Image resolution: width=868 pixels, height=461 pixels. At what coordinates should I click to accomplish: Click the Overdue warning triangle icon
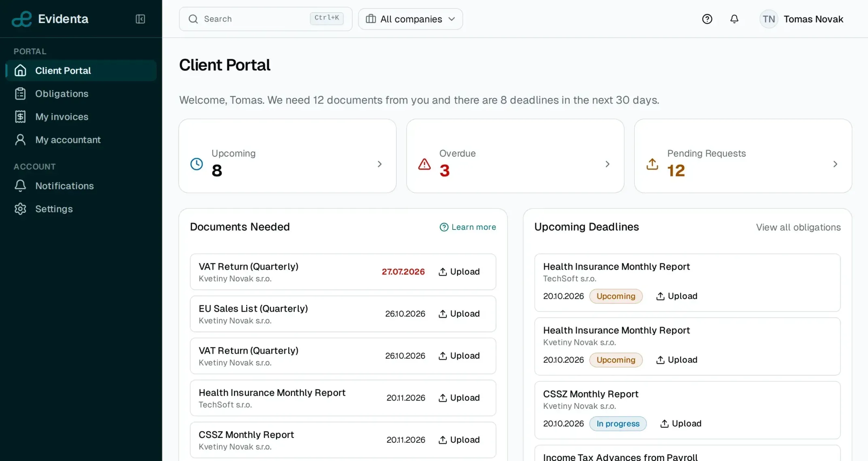tap(424, 164)
